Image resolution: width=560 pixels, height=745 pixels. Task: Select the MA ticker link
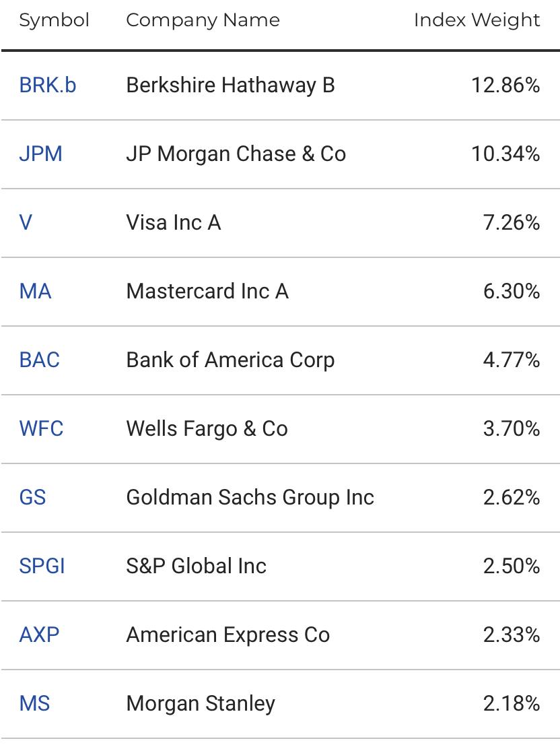[x=35, y=291]
